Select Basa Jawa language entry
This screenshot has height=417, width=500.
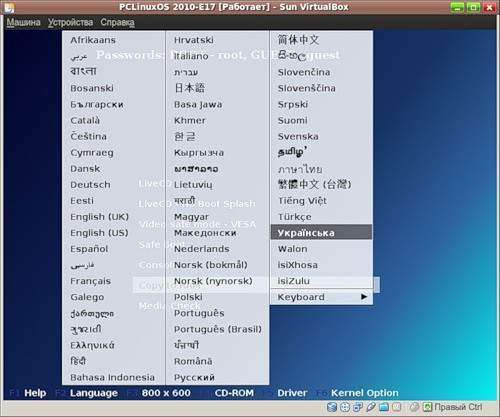tap(198, 104)
